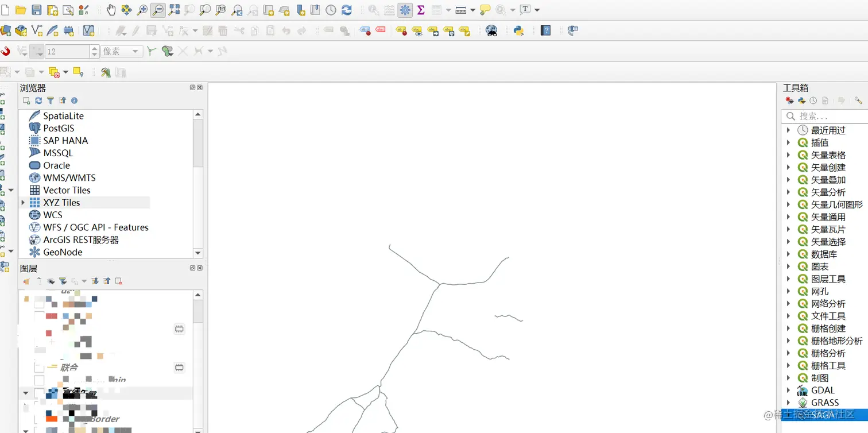The width and height of the screenshot is (868, 433).
Task: Click the Zoom Full extent icon
Action: point(174,10)
